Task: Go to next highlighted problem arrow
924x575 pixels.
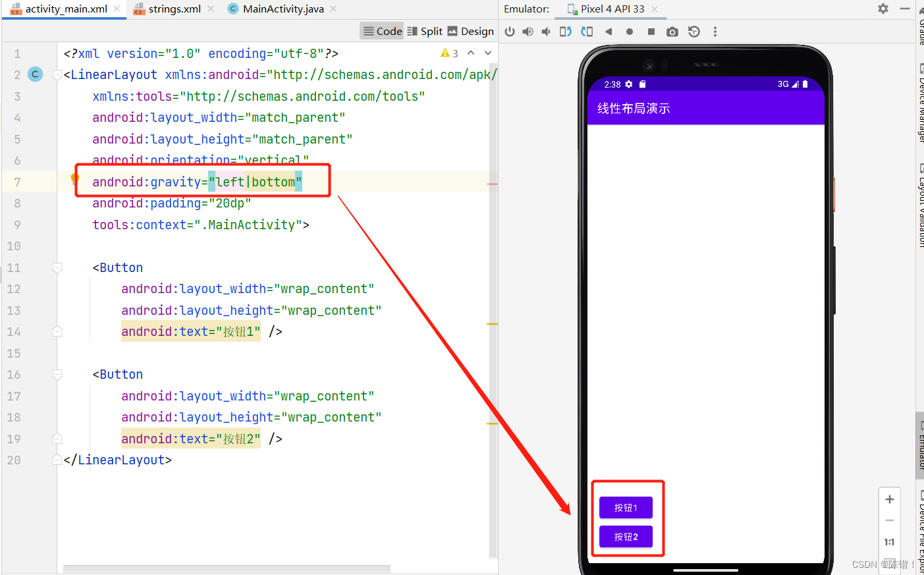Action: (x=488, y=53)
